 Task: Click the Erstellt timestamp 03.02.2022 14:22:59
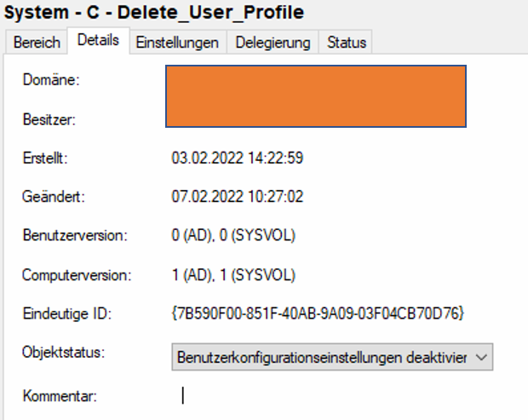coord(238,158)
